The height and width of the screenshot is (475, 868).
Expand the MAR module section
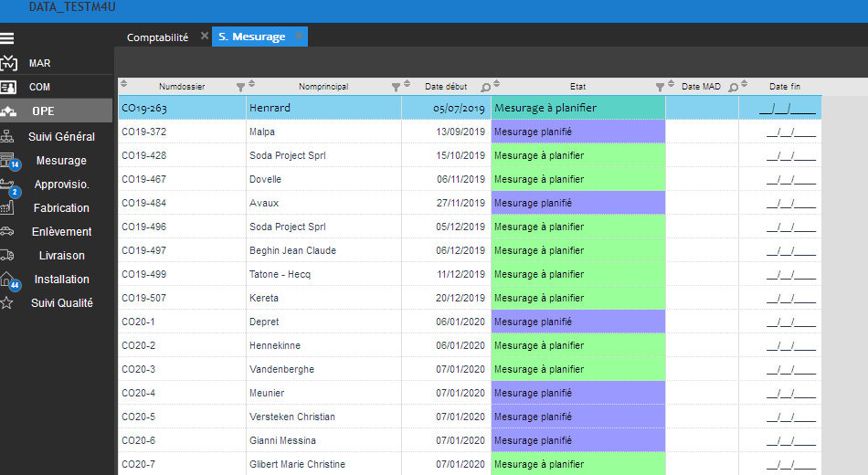(x=39, y=64)
